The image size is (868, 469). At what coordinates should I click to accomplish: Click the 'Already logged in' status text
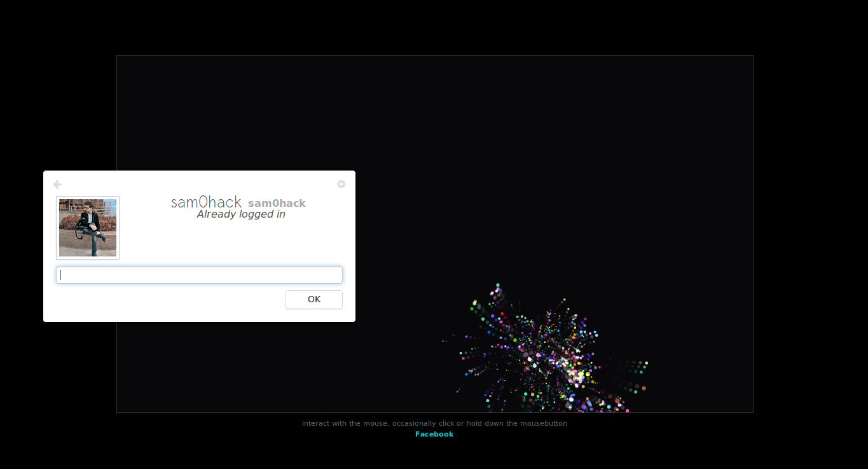click(241, 214)
